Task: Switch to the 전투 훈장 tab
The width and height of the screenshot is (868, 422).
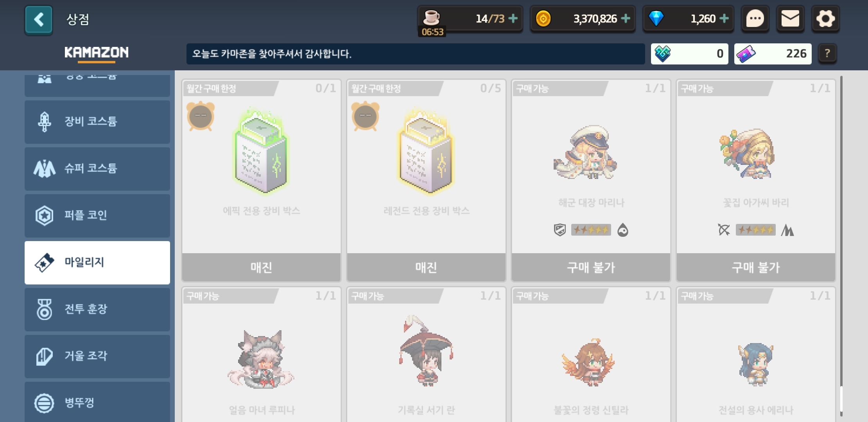Action: [x=97, y=309]
